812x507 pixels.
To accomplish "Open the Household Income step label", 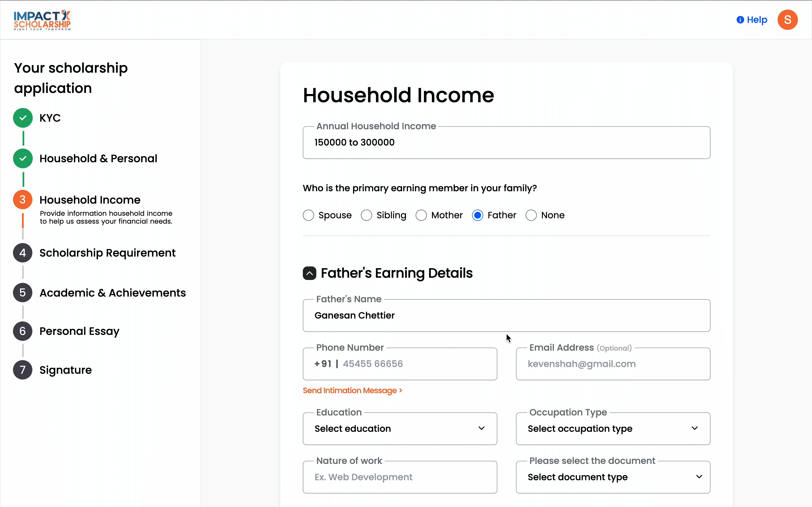I will (90, 200).
